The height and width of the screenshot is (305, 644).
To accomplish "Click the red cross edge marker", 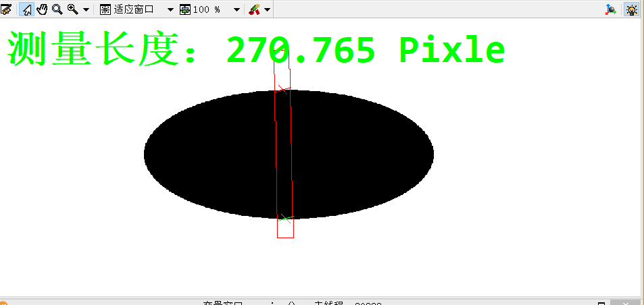I will coord(282,89).
